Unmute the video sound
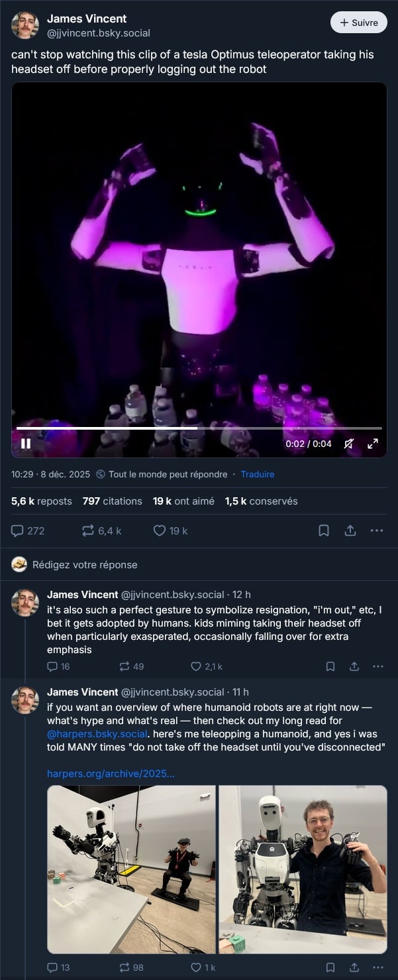Viewport: 398px width, 980px height. (x=349, y=444)
